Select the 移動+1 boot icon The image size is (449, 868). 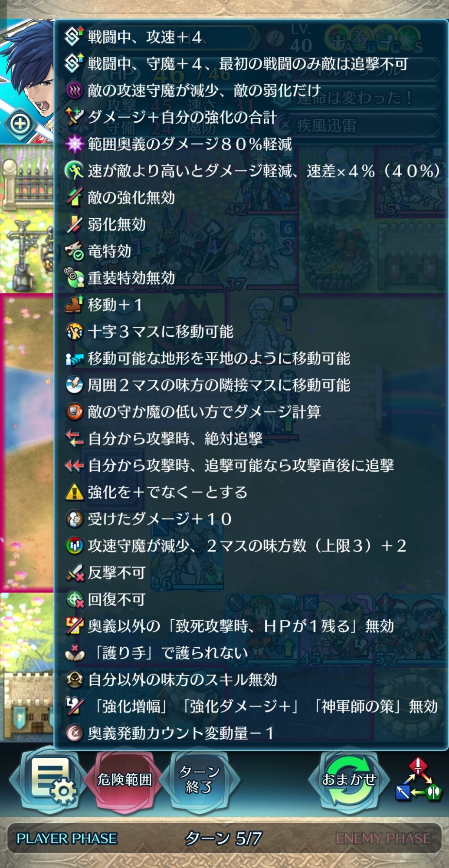click(x=74, y=305)
